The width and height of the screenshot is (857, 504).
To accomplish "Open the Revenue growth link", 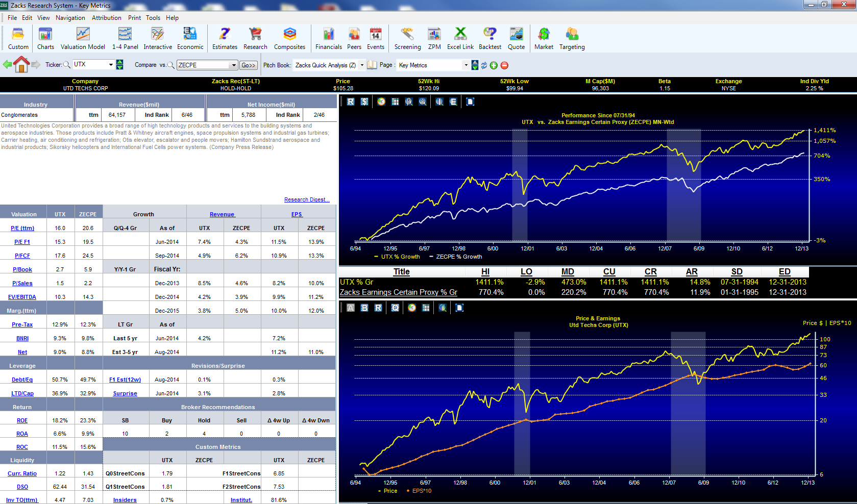I will coord(222,214).
